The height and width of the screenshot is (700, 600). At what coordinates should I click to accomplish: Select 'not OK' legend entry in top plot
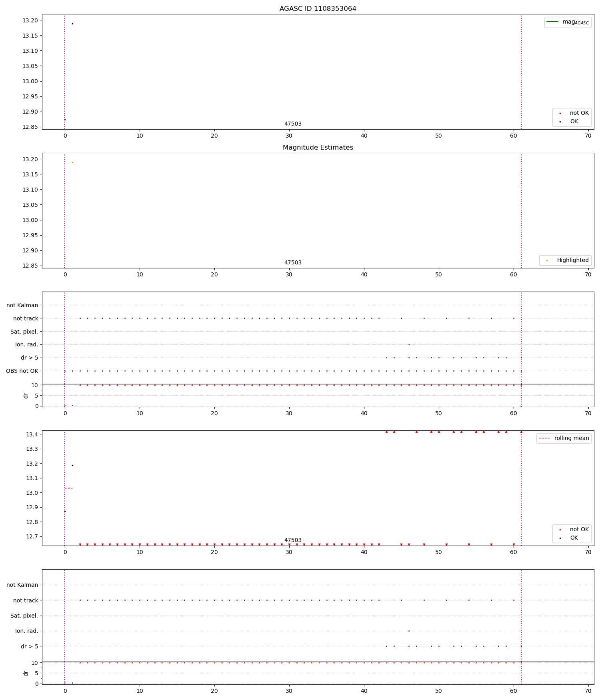tap(579, 113)
